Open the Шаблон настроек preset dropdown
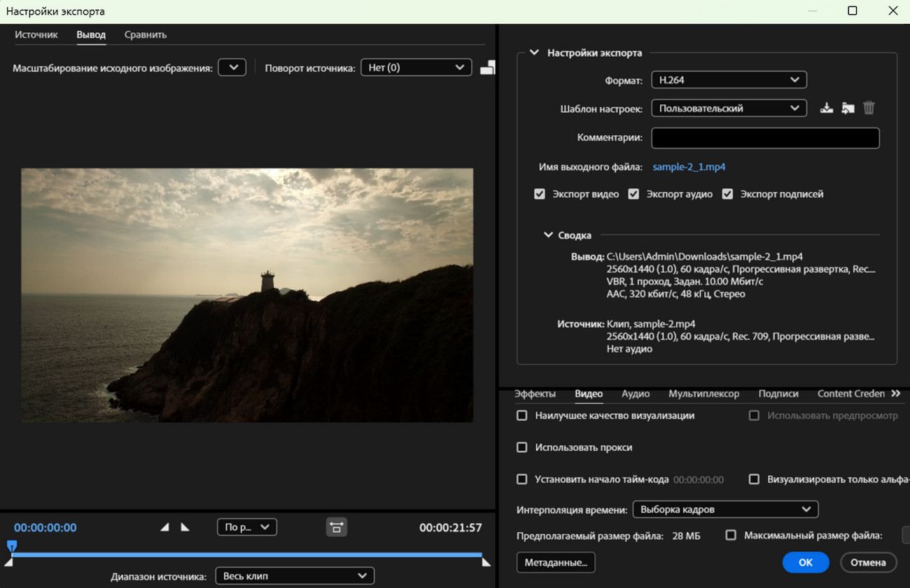The height and width of the screenshot is (588, 910). 729,108
